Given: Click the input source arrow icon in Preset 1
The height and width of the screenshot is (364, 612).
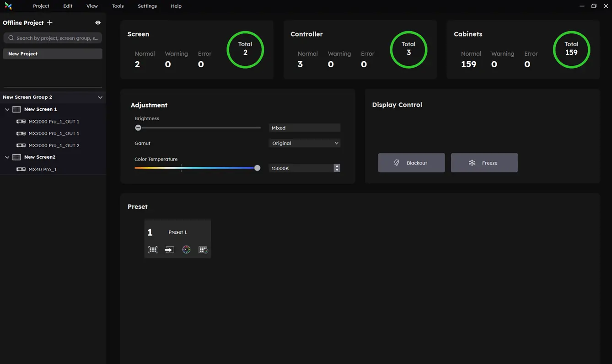Looking at the screenshot, I should pyautogui.click(x=169, y=250).
